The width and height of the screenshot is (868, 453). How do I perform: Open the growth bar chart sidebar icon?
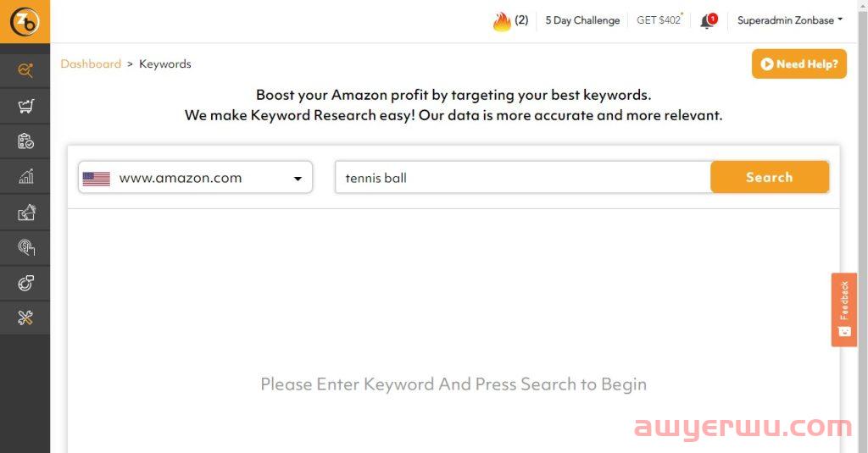coord(25,176)
